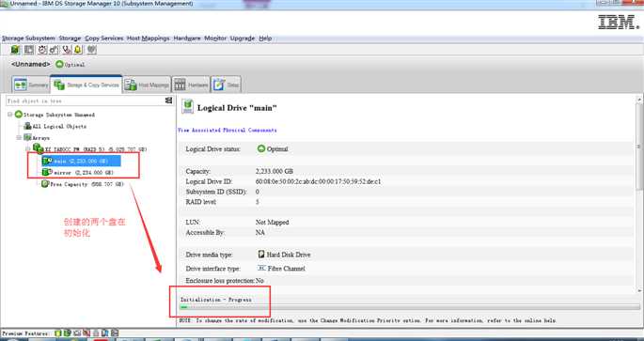Collapse the Arrays tree node
Image resolution: width=644 pixels, height=341 pixels.
pyautogui.click(x=19, y=137)
